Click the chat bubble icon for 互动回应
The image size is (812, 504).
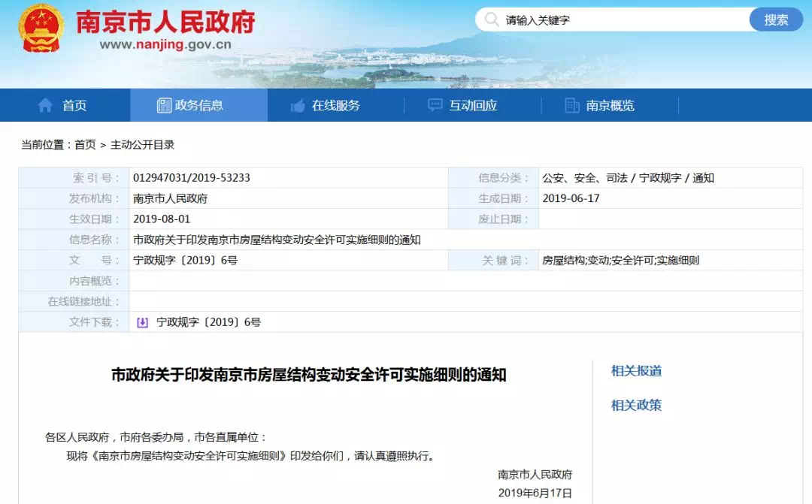[x=435, y=105]
